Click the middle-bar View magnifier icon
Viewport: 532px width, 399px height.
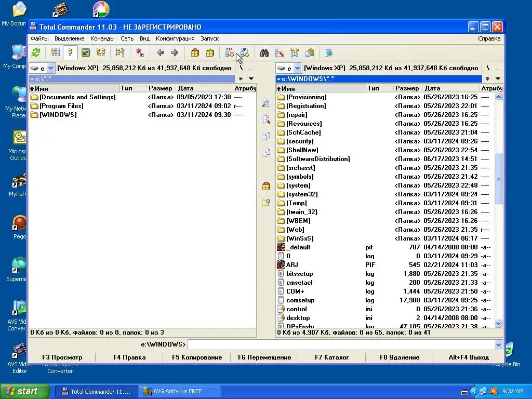(266, 103)
